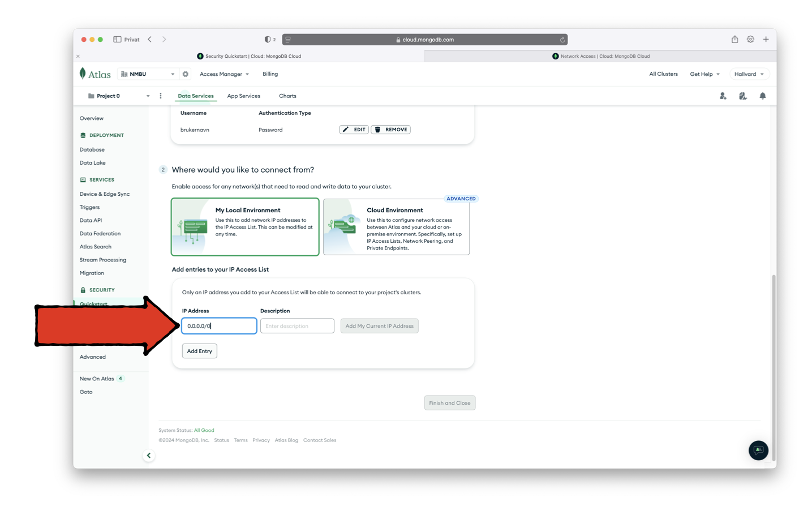The image size is (812, 506).
Task: Click EDIT for user brukernavn
Action: 354,130
